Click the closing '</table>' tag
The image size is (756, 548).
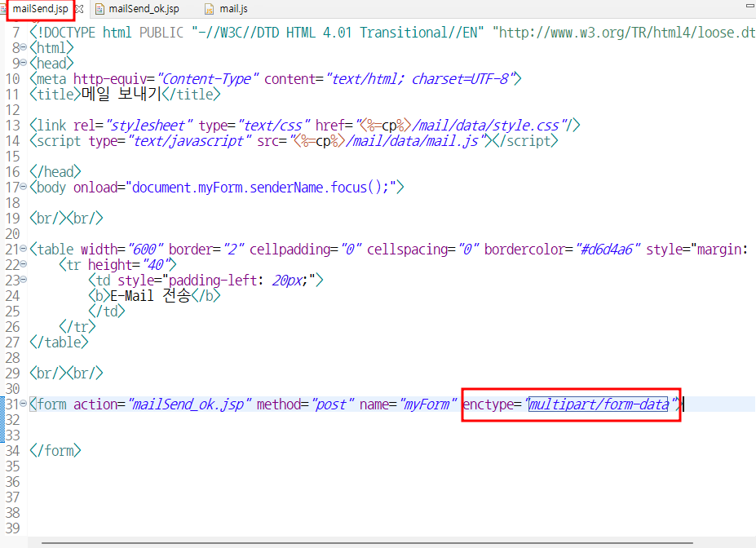59,342
